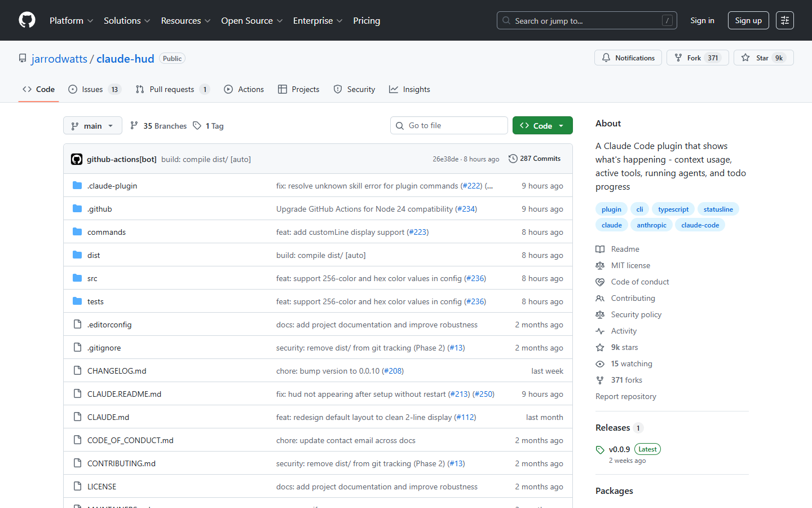Click the Activity pulse icon
The width and height of the screenshot is (812, 508).
pos(599,331)
